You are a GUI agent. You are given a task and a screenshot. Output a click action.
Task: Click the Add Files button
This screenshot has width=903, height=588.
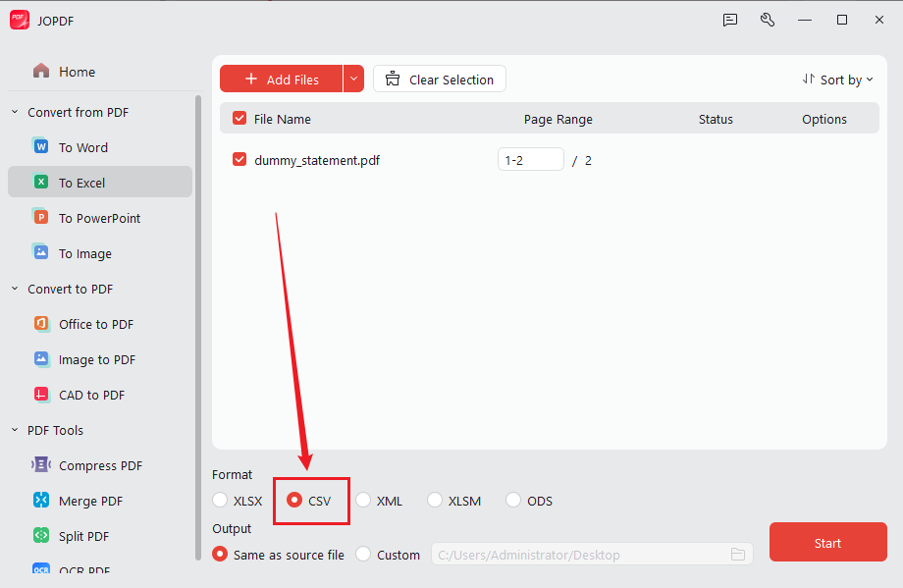(x=282, y=79)
